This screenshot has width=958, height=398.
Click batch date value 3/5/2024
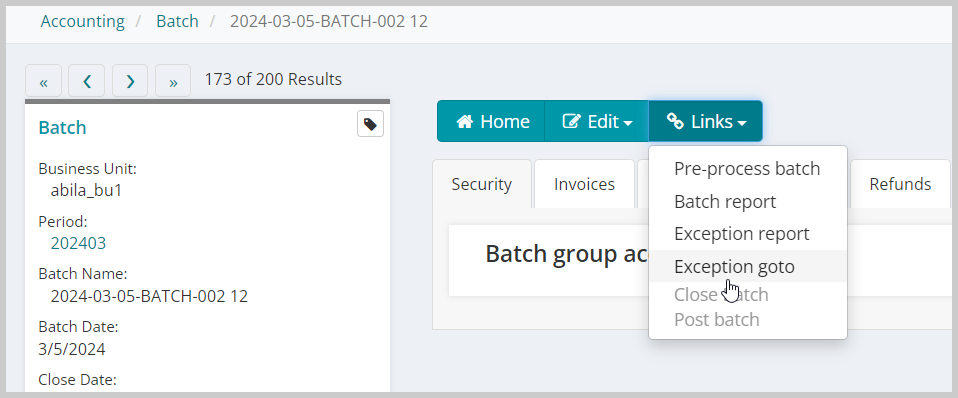pos(71,349)
